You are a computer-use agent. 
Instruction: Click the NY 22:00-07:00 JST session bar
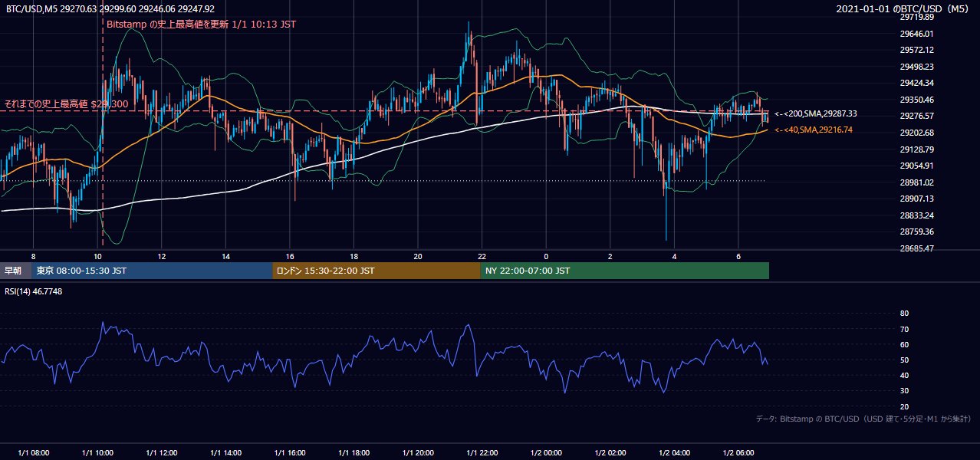624,271
